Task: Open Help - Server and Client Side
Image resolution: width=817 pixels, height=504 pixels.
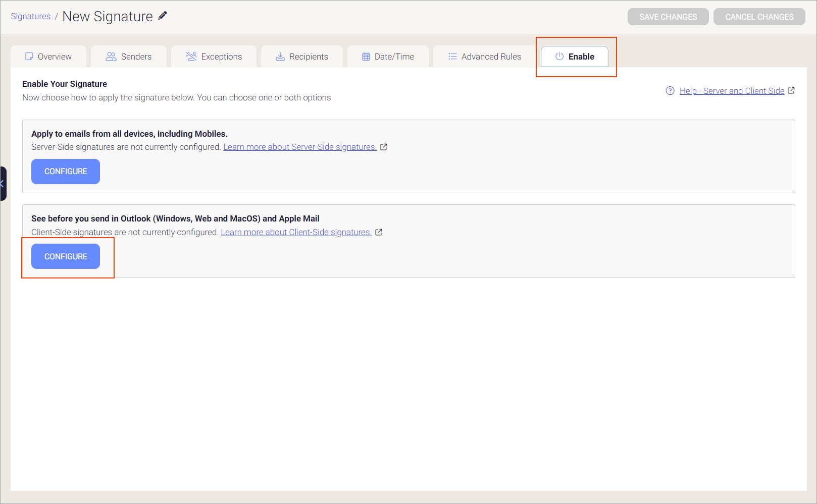Action: pos(732,91)
